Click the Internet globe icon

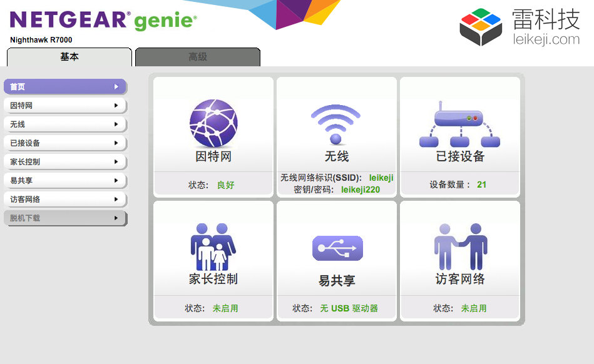tap(213, 123)
